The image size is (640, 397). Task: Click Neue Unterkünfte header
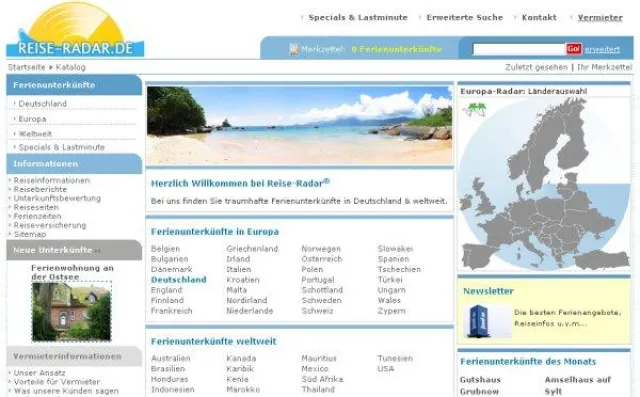point(74,250)
